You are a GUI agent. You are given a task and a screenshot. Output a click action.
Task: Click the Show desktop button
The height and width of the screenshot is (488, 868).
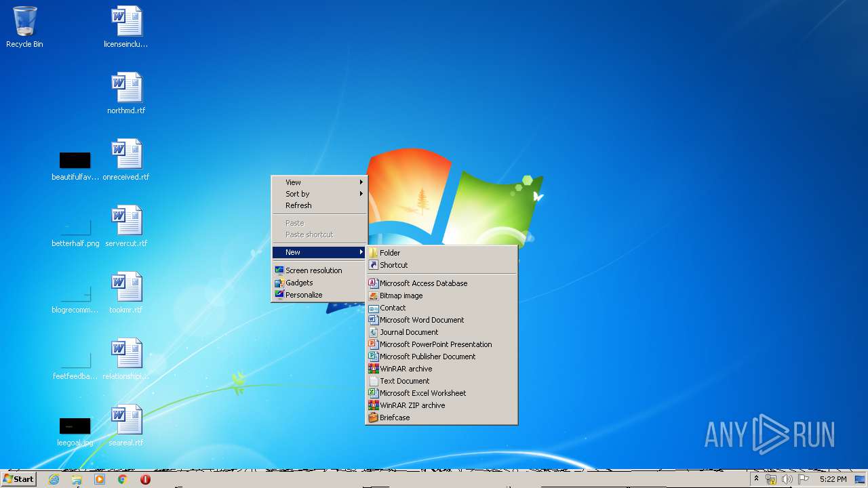coord(861,479)
